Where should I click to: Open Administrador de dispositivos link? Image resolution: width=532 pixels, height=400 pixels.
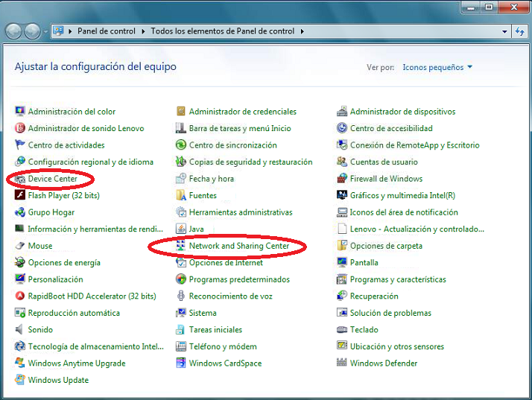[x=403, y=111]
